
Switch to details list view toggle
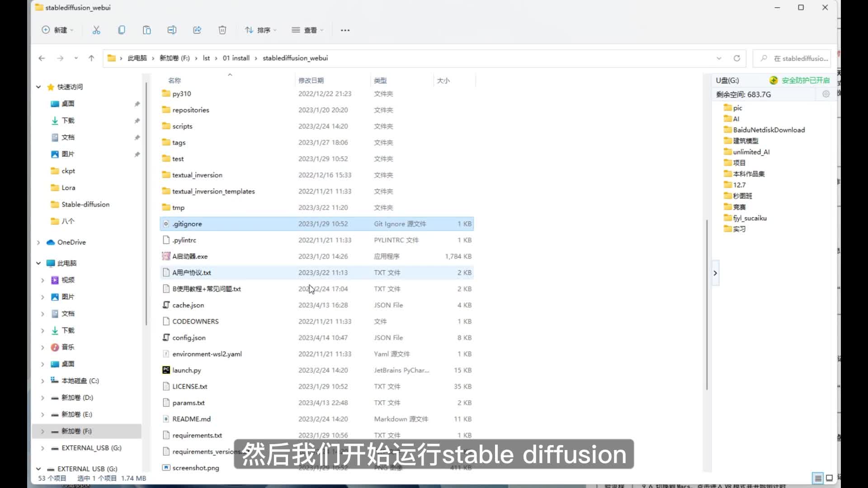tap(818, 478)
